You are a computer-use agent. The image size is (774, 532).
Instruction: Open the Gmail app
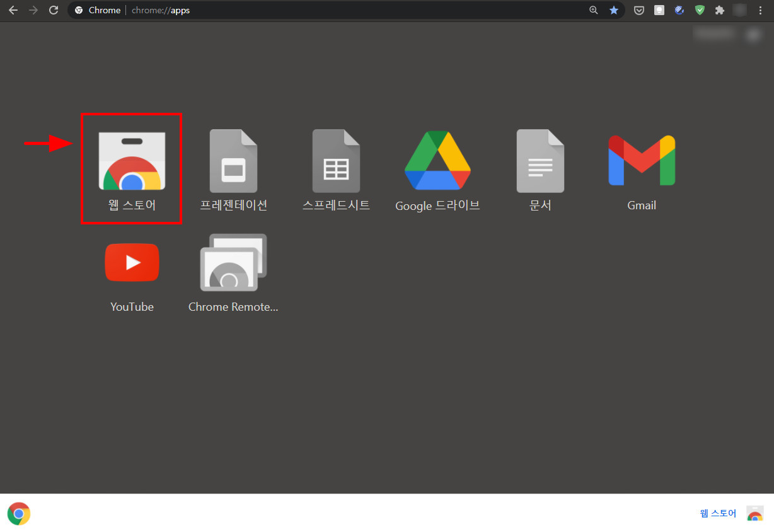coord(642,161)
